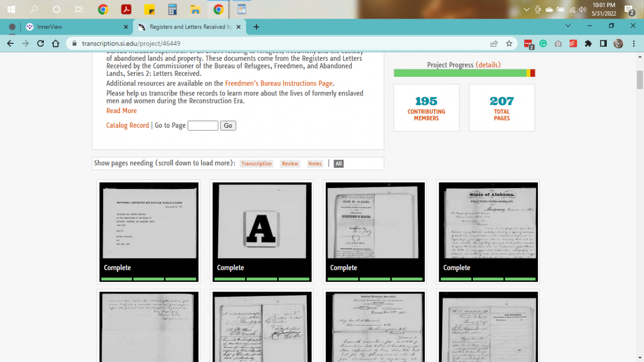Reload the current page
644x362 pixels.
click(41, 44)
